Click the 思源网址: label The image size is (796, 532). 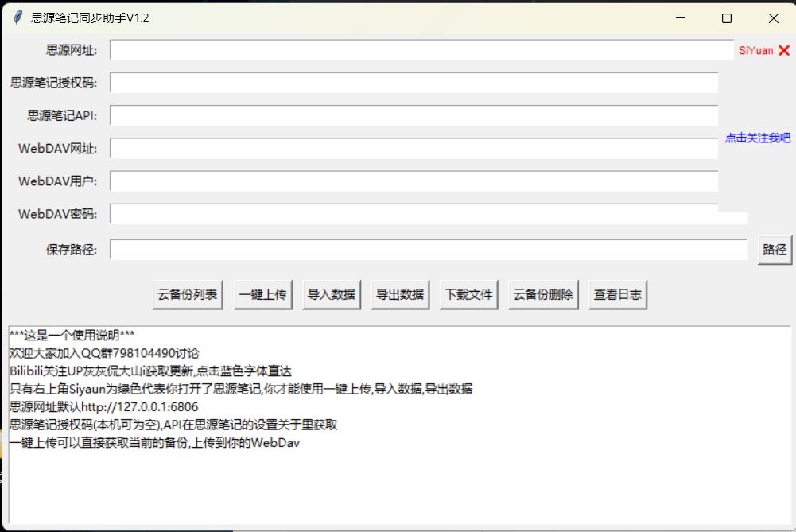click(x=71, y=50)
